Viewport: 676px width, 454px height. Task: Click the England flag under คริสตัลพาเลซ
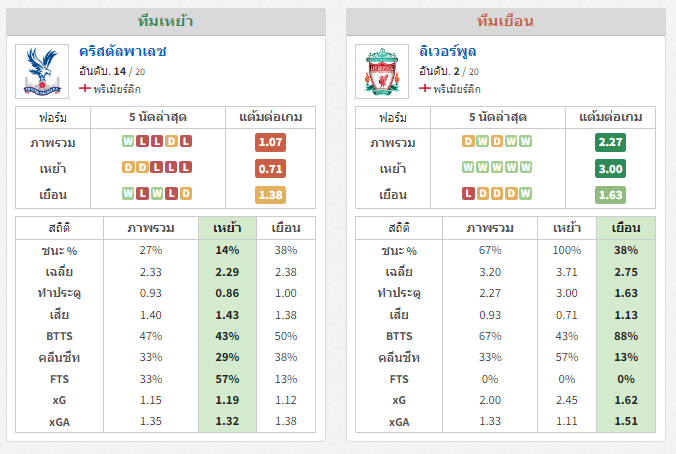85,88
